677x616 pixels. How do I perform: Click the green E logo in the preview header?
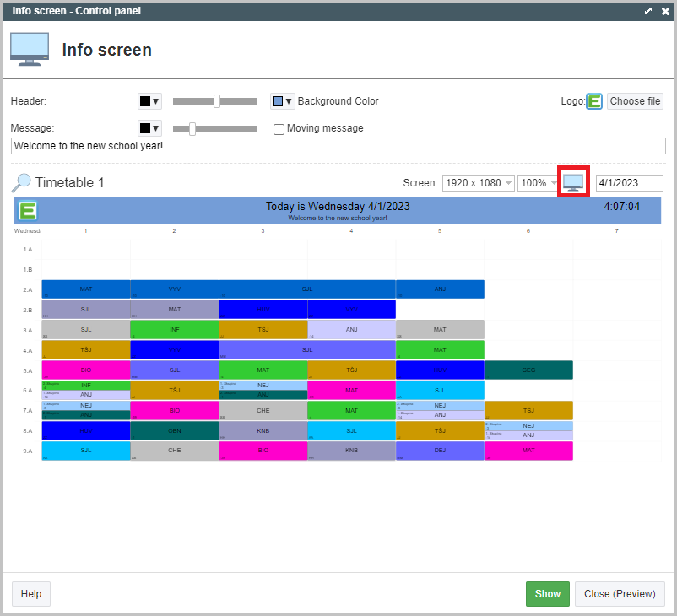pos(28,211)
